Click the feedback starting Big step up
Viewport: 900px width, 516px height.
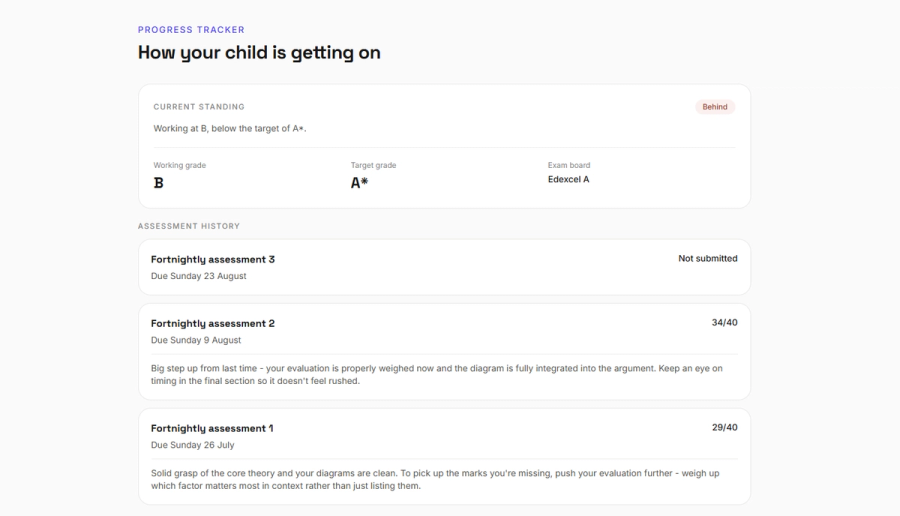click(x=437, y=375)
